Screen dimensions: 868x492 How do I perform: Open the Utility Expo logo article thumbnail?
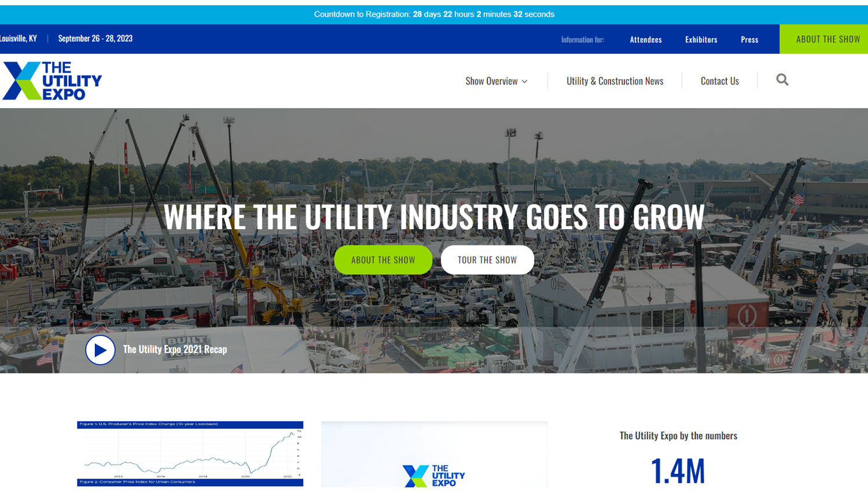pyautogui.click(x=434, y=455)
